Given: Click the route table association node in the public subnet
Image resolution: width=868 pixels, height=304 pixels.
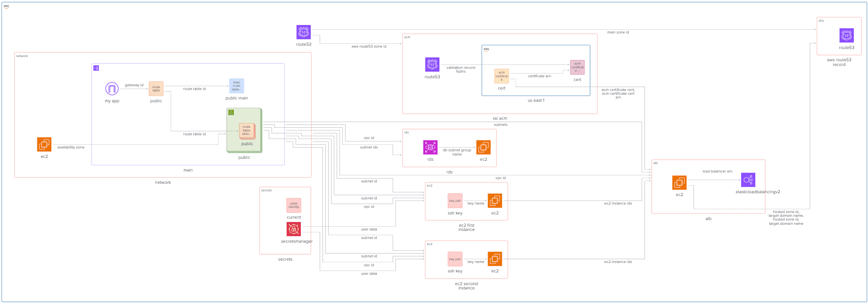Looking at the screenshot, I should click(247, 131).
